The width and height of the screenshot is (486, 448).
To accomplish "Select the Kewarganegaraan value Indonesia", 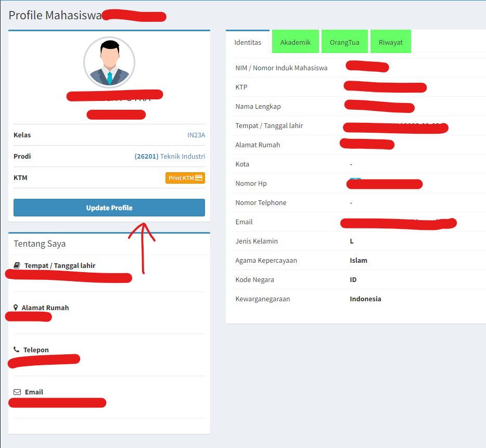I will click(x=365, y=299).
